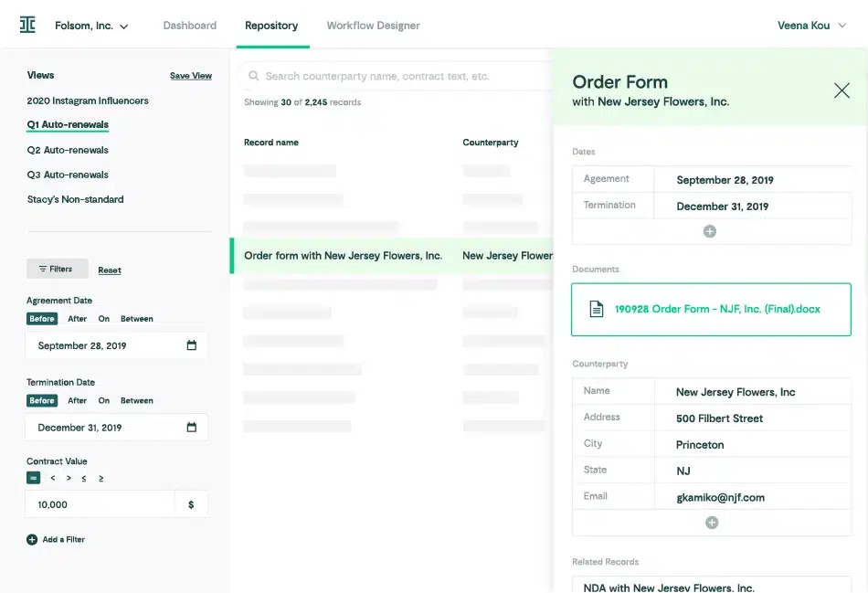The height and width of the screenshot is (593, 868).
Task: Click the Save View link
Action: click(190, 75)
